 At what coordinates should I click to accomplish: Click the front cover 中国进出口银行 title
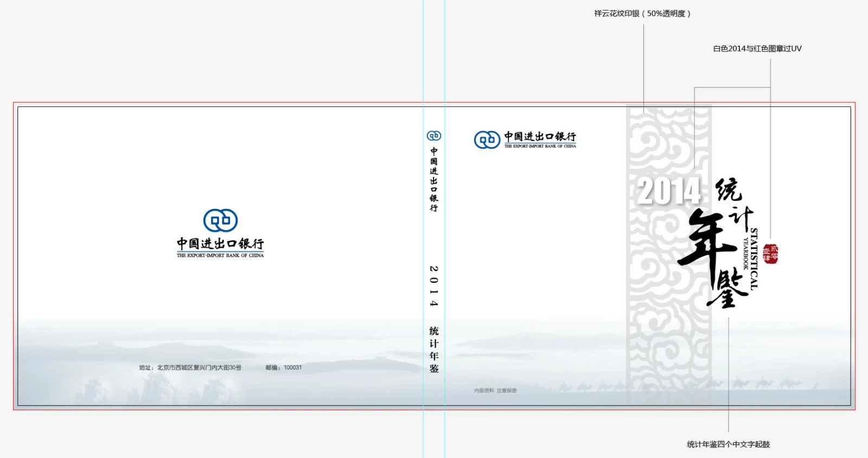540,136
